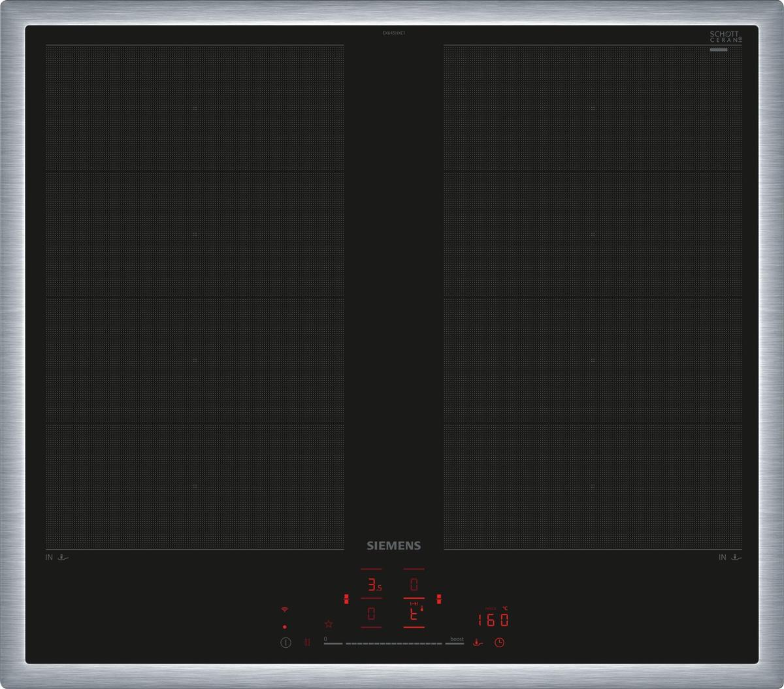Tap the right flexZone link icon
The height and width of the screenshot is (689, 784).
pos(439,598)
